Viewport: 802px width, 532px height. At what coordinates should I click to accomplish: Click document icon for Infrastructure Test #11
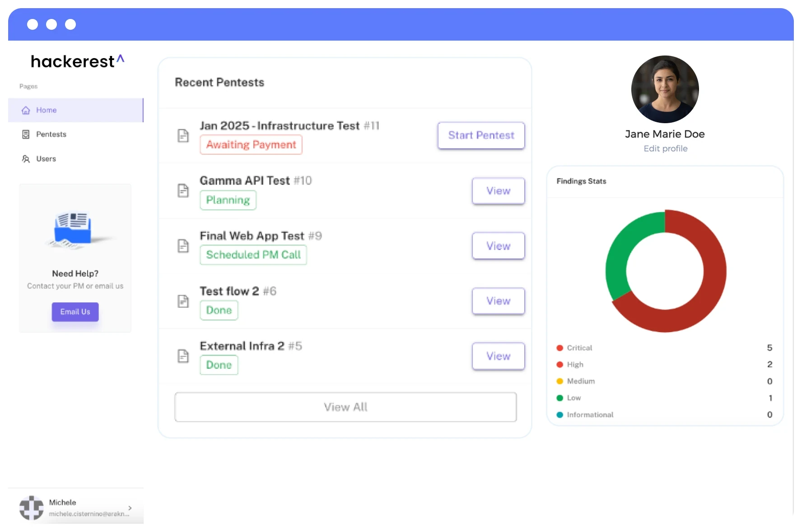coord(183,135)
